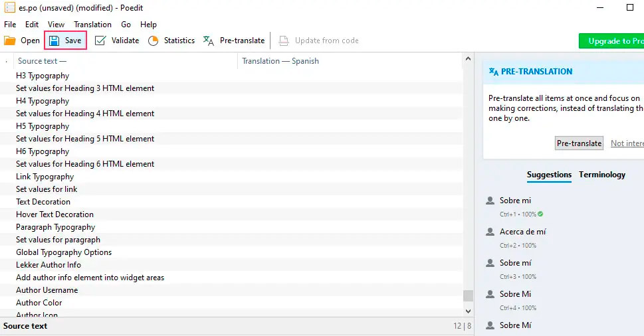Open the Translation menu
The height and width of the screenshot is (336, 644).
pos(92,25)
